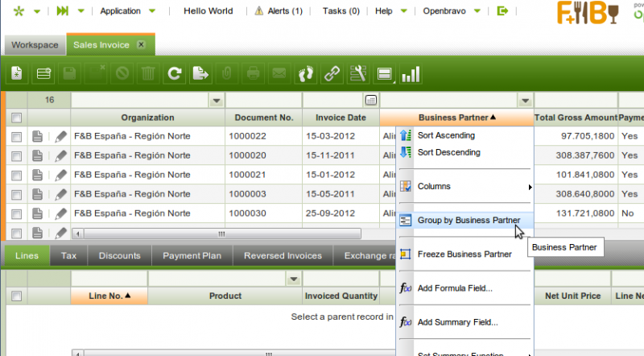
Task: Click the logout icon in top bar
Action: pos(503,11)
